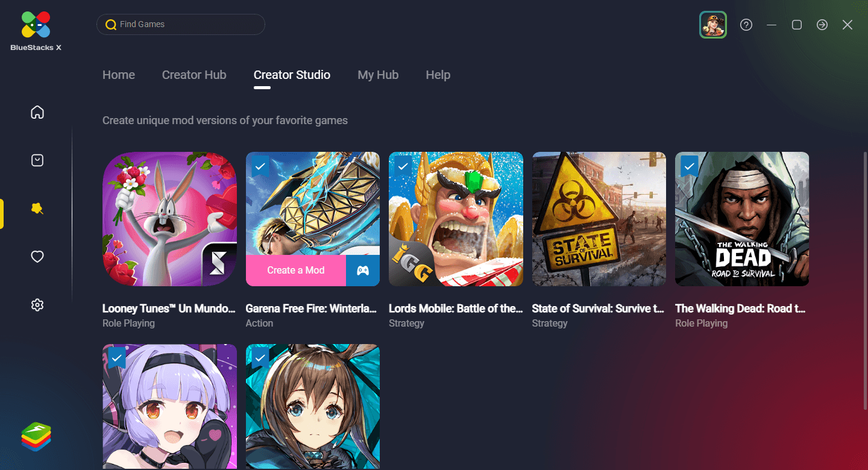
Task: Open the Help tab
Action: click(438, 75)
